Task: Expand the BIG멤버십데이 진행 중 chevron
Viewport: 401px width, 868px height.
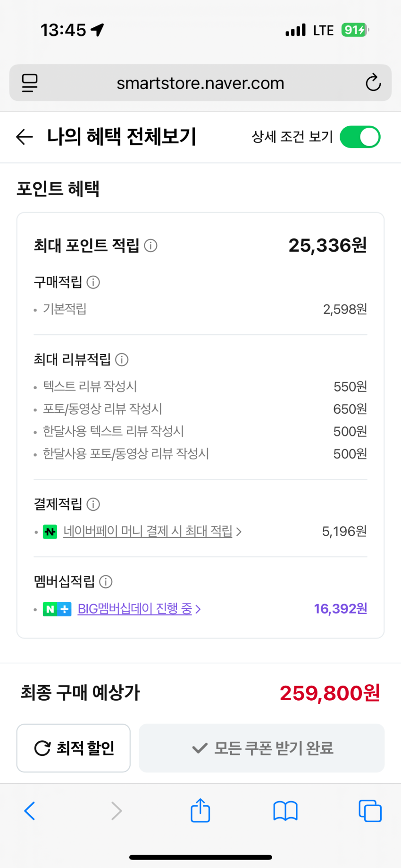Action: point(198,609)
